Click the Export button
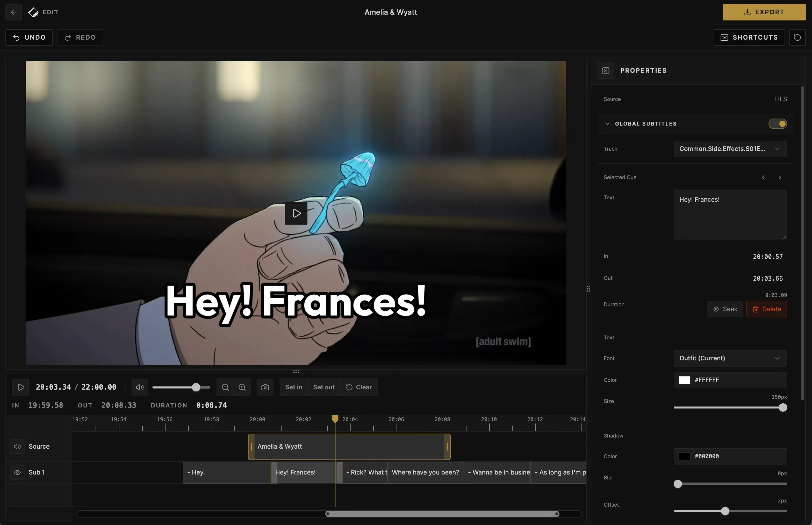 pyautogui.click(x=764, y=12)
